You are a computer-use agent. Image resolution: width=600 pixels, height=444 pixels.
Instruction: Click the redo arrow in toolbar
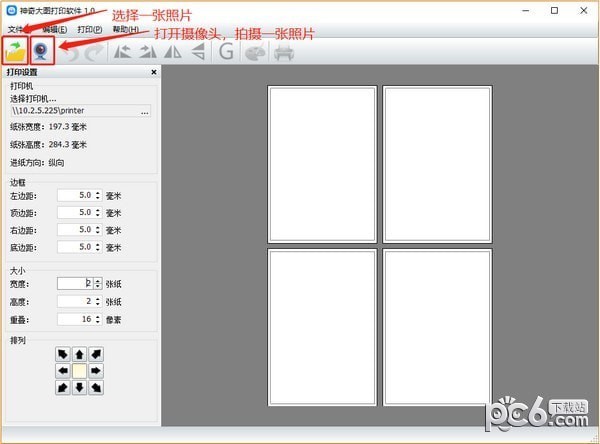(x=94, y=52)
